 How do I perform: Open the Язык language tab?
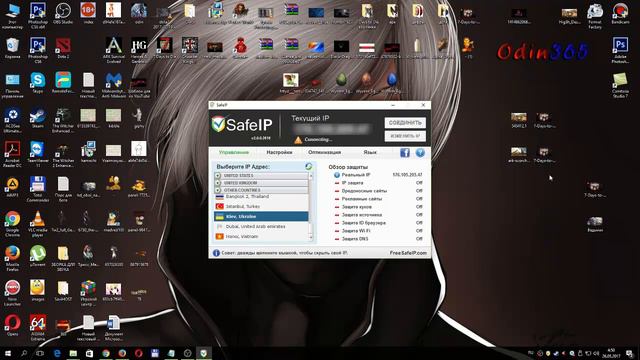(x=370, y=152)
